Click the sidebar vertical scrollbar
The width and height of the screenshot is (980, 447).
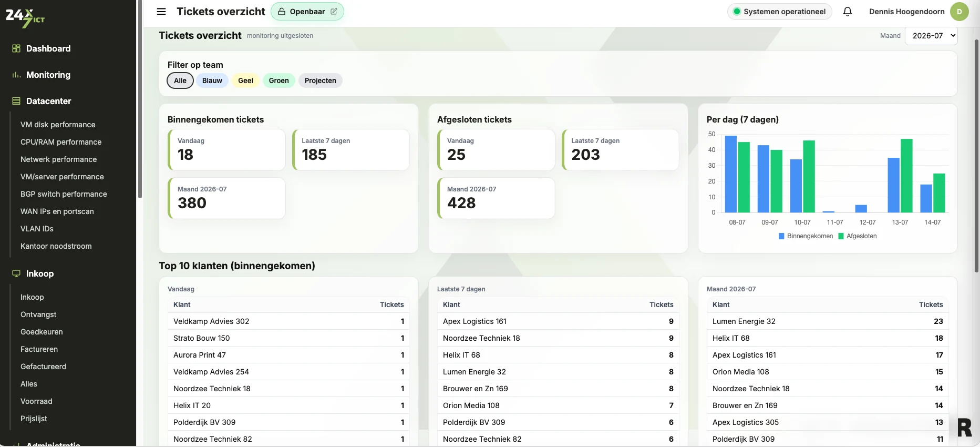click(x=140, y=99)
